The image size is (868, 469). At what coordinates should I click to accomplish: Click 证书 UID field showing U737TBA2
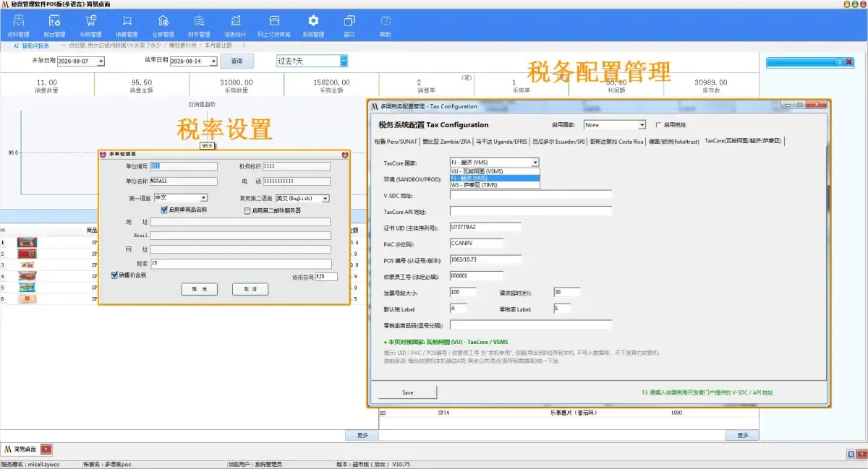pyautogui.click(x=485, y=227)
